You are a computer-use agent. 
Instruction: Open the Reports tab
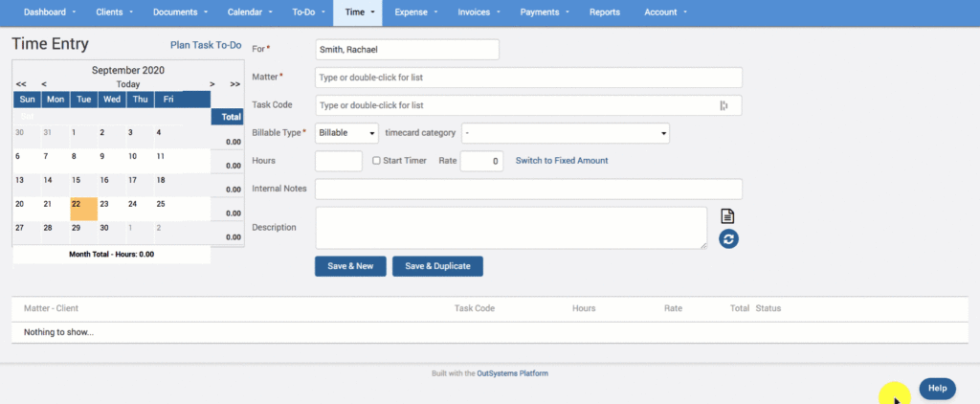[x=604, y=12]
